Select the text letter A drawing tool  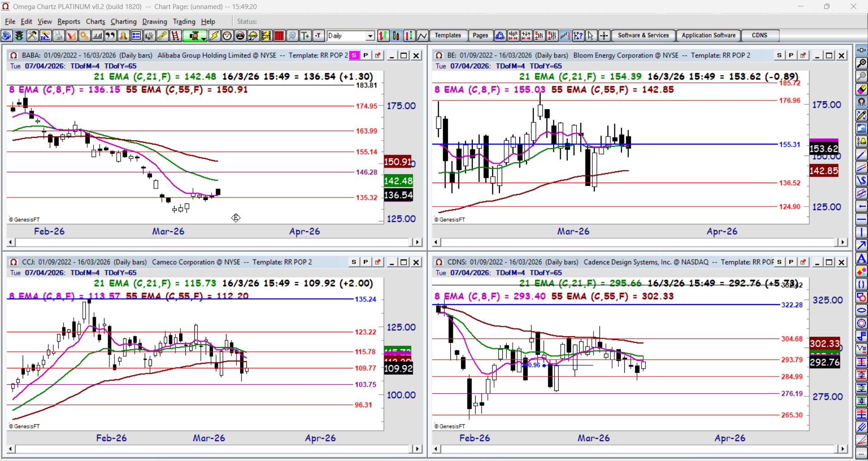tap(862, 259)
